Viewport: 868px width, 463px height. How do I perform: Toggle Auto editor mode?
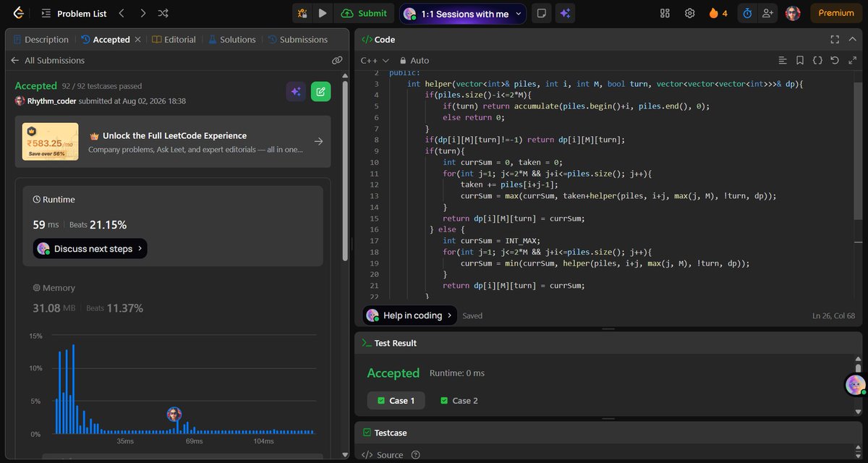[414, 61]
